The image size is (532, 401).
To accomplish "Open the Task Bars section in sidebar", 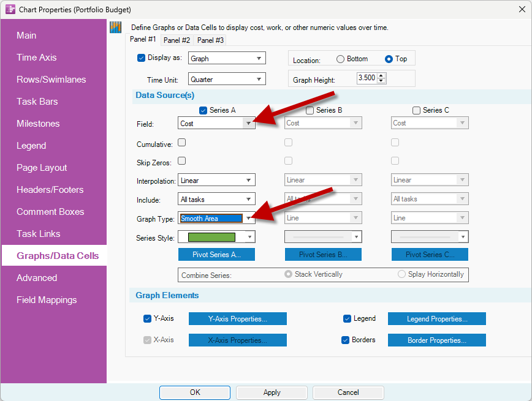I will pyautogui.click(x=37, y=102).
